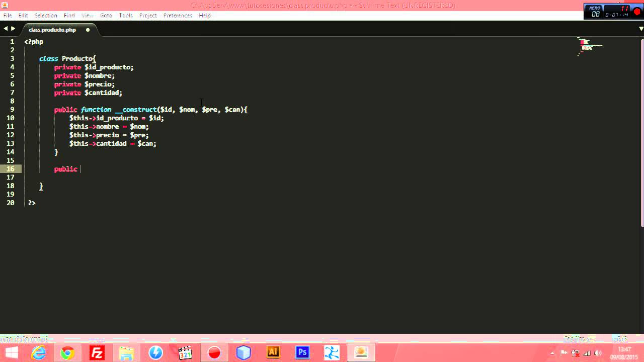Viewport: 644px width, 362px height.
Task: Open the Edit menu
Action: click(23, 16)
